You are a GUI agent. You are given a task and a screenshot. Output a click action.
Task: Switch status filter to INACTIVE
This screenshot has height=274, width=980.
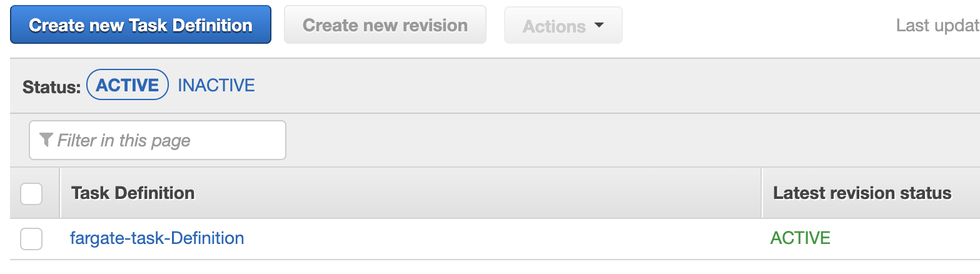pos(216,85)
